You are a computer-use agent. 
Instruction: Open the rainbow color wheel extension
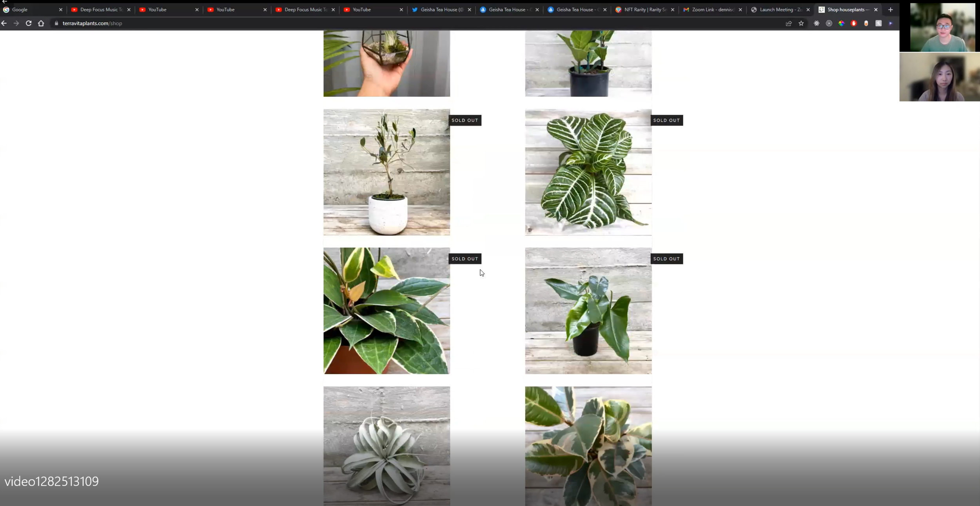coord(841,24)
